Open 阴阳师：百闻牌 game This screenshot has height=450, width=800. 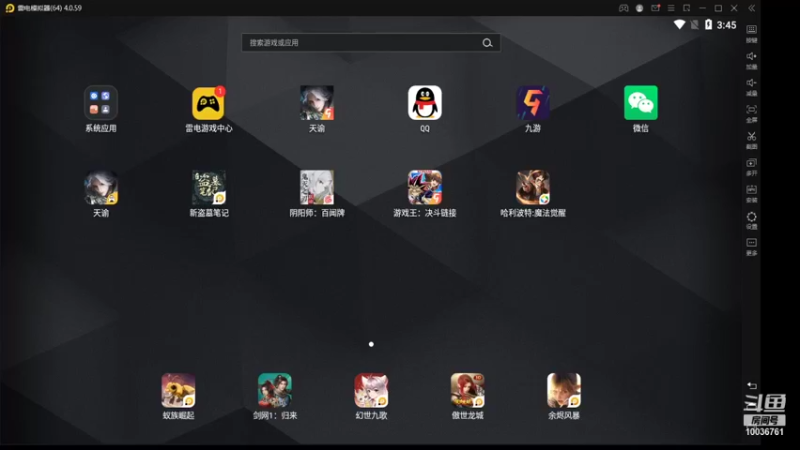coord(317,188)
